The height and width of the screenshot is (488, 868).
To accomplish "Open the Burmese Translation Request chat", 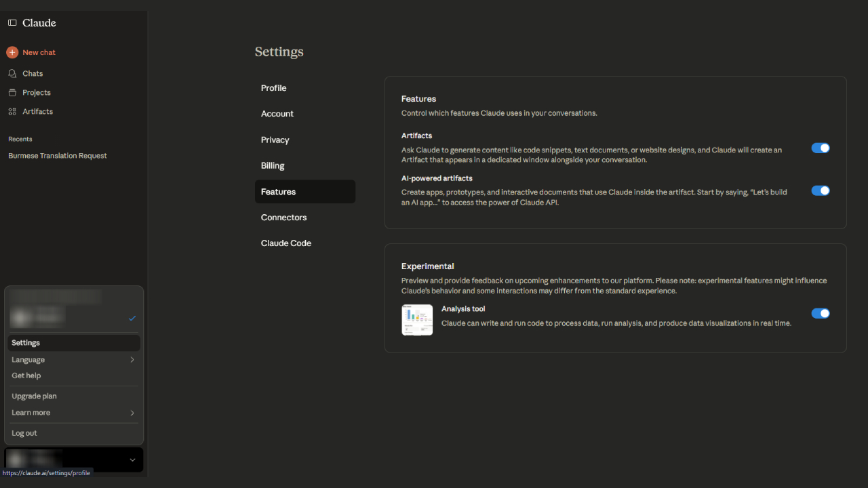I will tap(58, 156).
